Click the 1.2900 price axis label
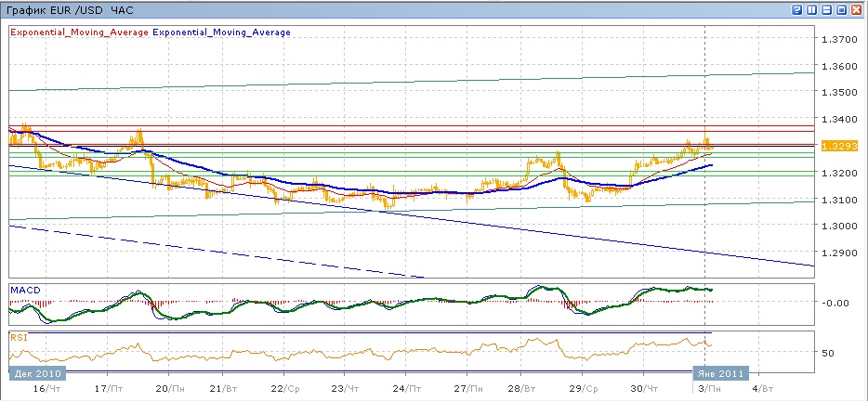This screenshot has height=402, width=868. coord(840,253)
